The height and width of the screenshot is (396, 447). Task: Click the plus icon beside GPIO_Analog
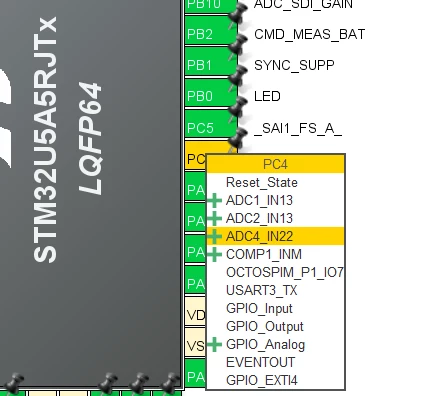[x=214, y=344]
